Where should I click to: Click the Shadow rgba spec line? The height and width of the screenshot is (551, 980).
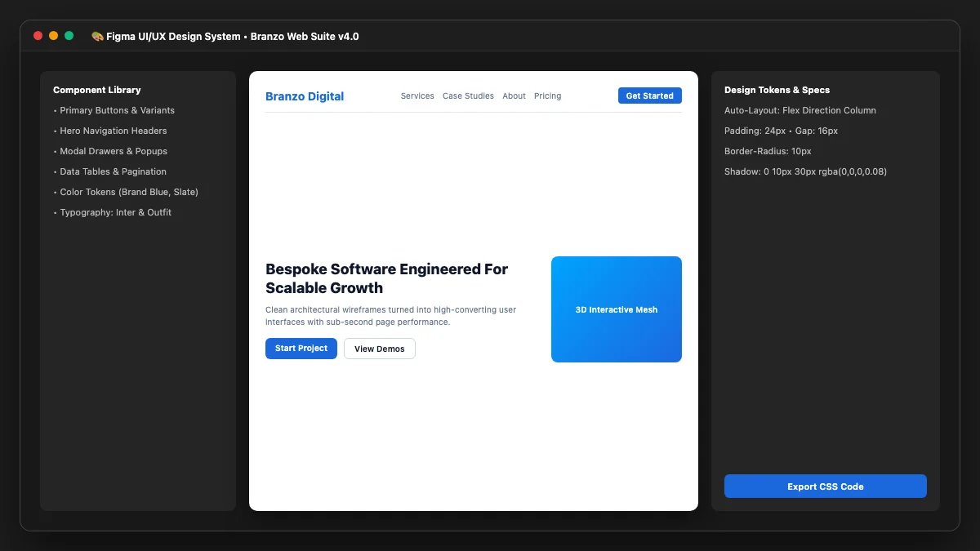coord(805,171)
